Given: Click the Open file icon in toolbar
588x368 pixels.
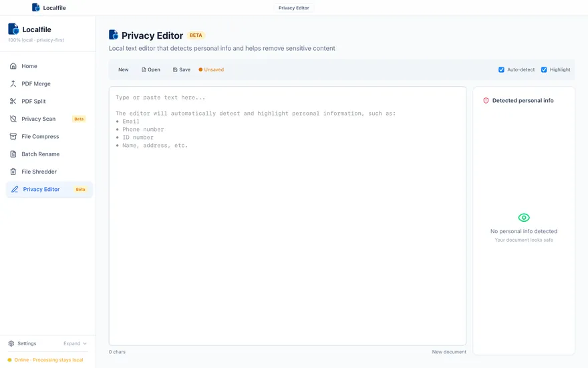Looking at the screenshot, I should tap(144, 69).
